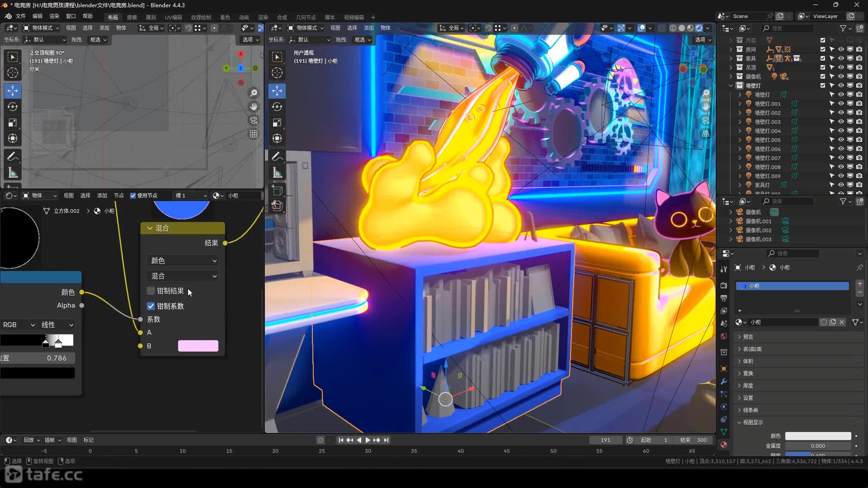
Task: Click the current frame field 191
Action: (x=605, y=440)
